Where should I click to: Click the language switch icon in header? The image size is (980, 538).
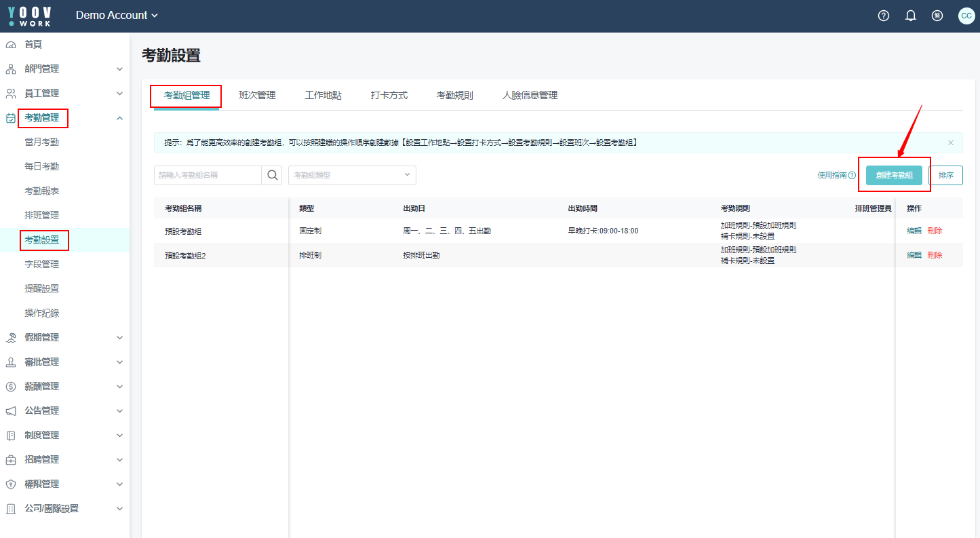(x=937, y=16)
